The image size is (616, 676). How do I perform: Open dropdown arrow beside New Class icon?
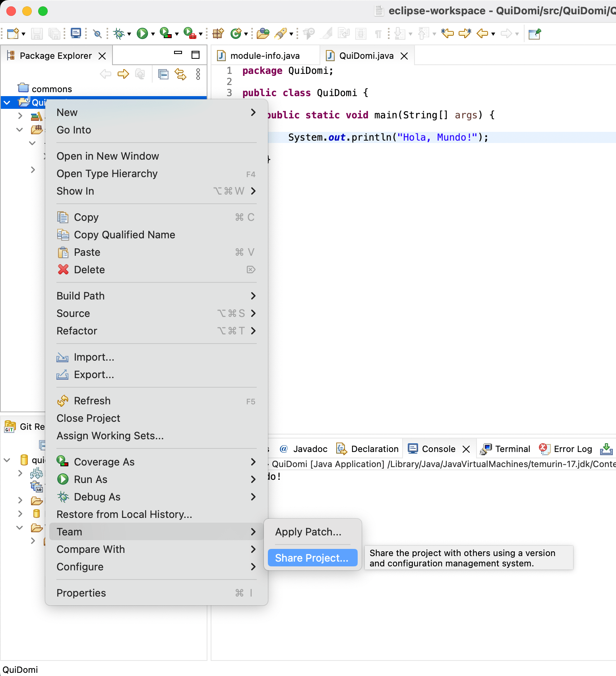[246, 34]
